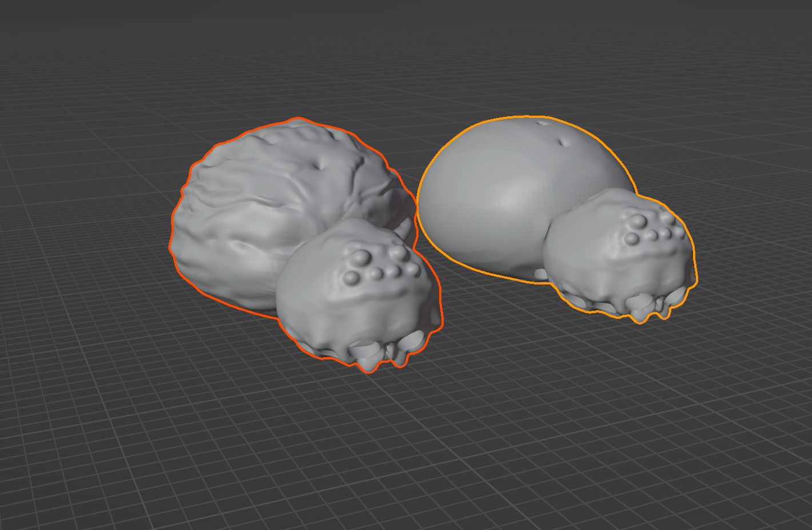Pick the largest eye on the left spider
The image size is (812, 530).
361,258
